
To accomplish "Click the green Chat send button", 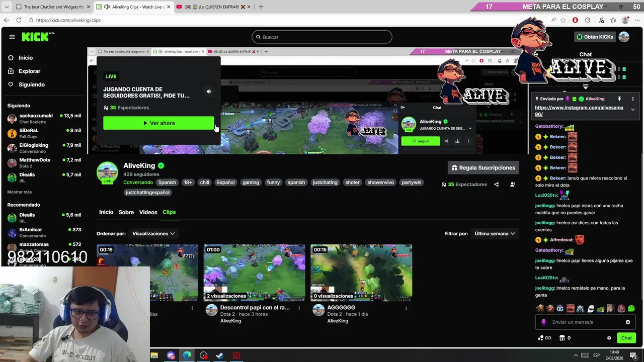I will 626,338.
